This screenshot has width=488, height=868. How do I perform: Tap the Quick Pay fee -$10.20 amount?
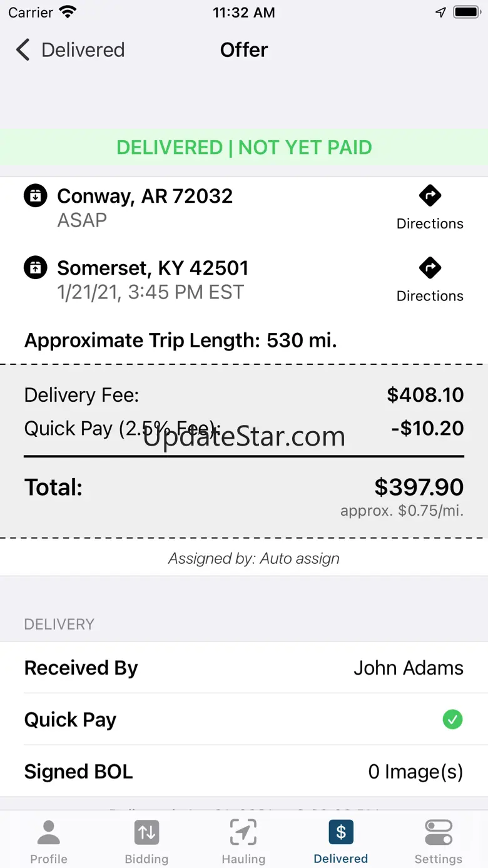coord(427,429)
